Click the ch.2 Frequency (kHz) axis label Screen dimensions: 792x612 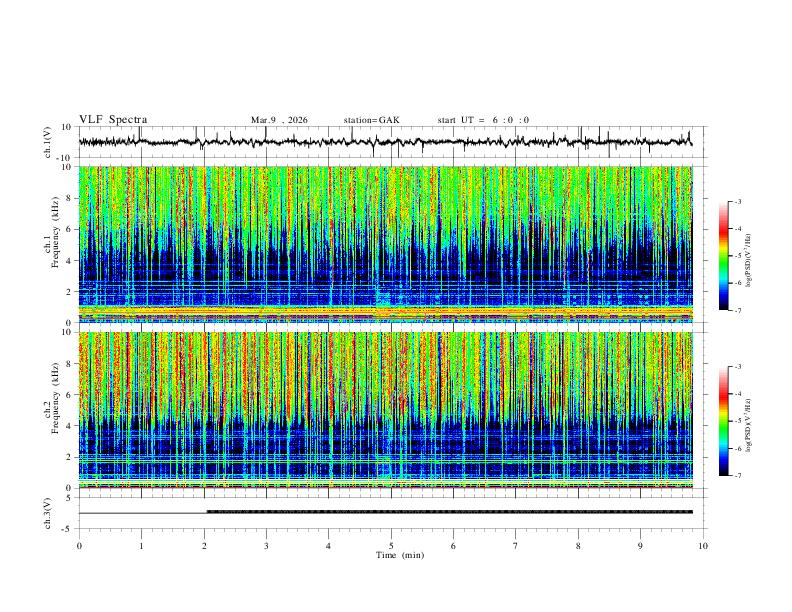click(x=52, y=397)
